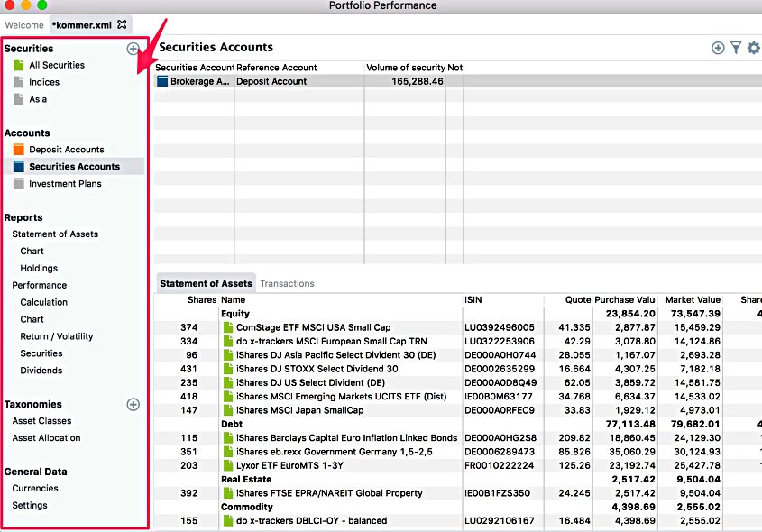Open Indices watchlist in the sidebar
This screenshot has height=532, width=762.
pos(44,82)
